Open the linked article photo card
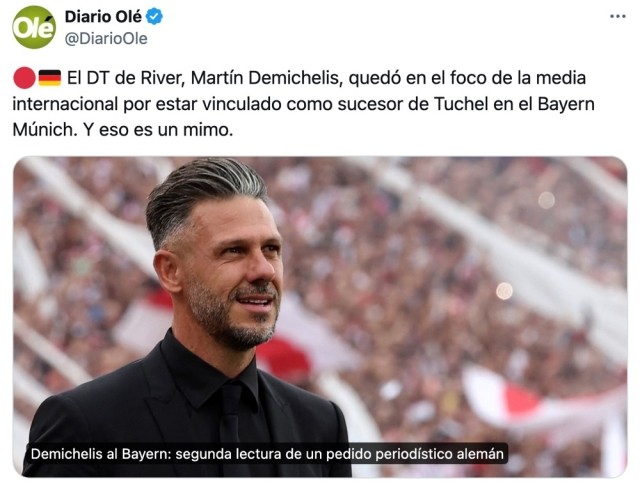Image resolution: width=640 pixels, height=484 pixels. coord(320,317)
